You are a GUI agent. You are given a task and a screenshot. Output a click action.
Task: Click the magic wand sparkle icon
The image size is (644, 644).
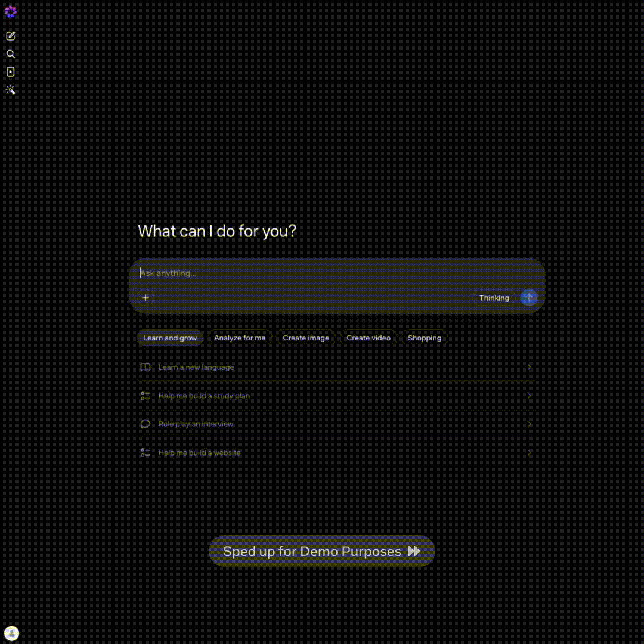coord(11,90)
